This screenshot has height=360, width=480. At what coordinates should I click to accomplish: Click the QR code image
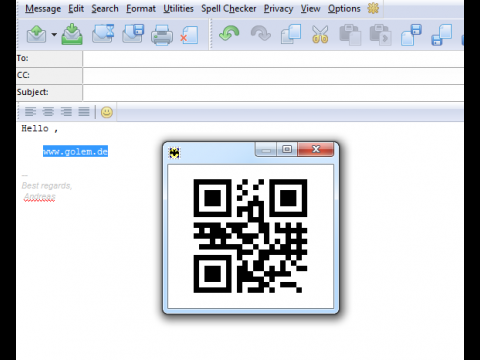click(x=250, y=236)
